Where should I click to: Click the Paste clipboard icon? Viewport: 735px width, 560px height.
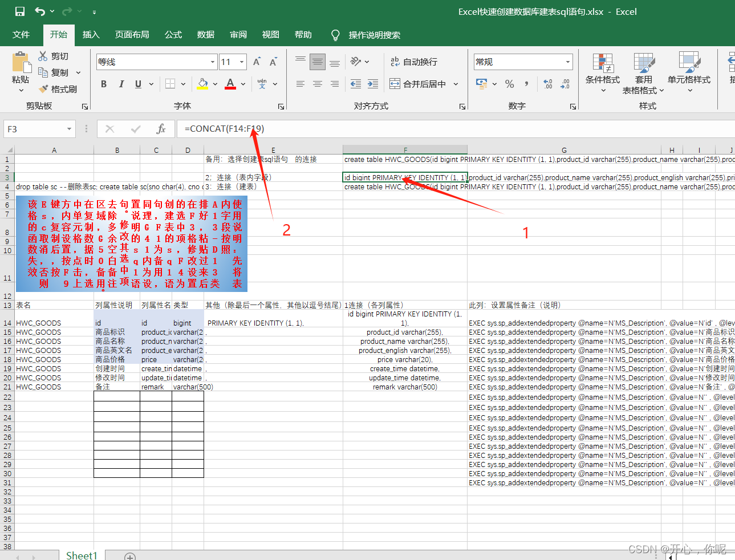pos(21,62)
